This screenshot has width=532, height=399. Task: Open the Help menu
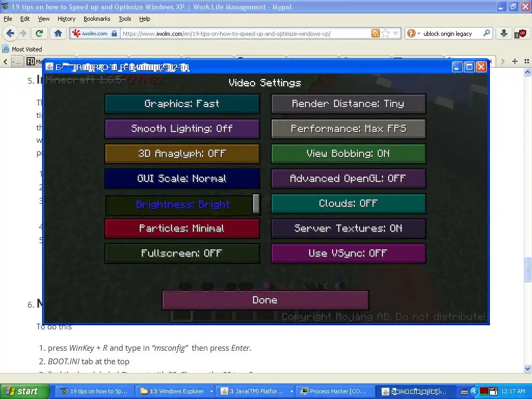pos(145,19)
